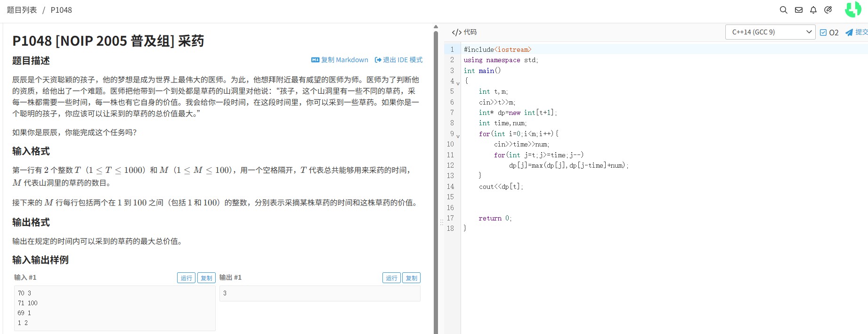Click the panel divider drag handle
Image resolution: width=868 pixels, height=334 pixels.
tap(441, 222)
